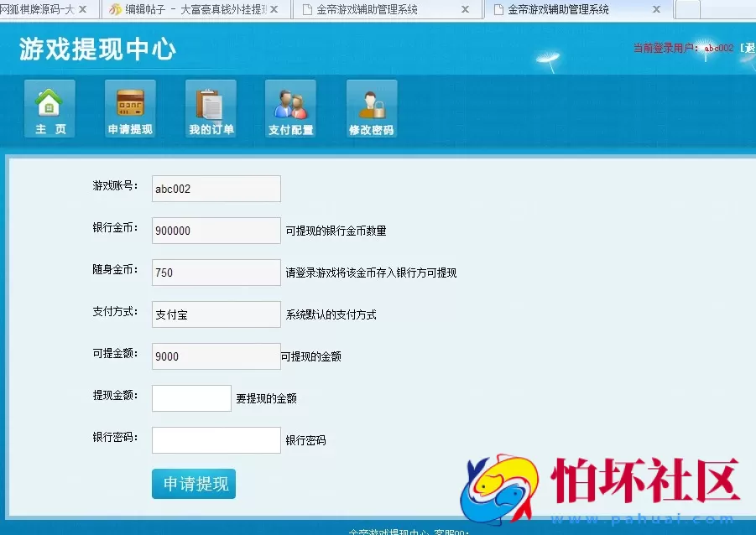
Task: Click the 怕坏社区 fish logo watermark
Action: [499, 486]
